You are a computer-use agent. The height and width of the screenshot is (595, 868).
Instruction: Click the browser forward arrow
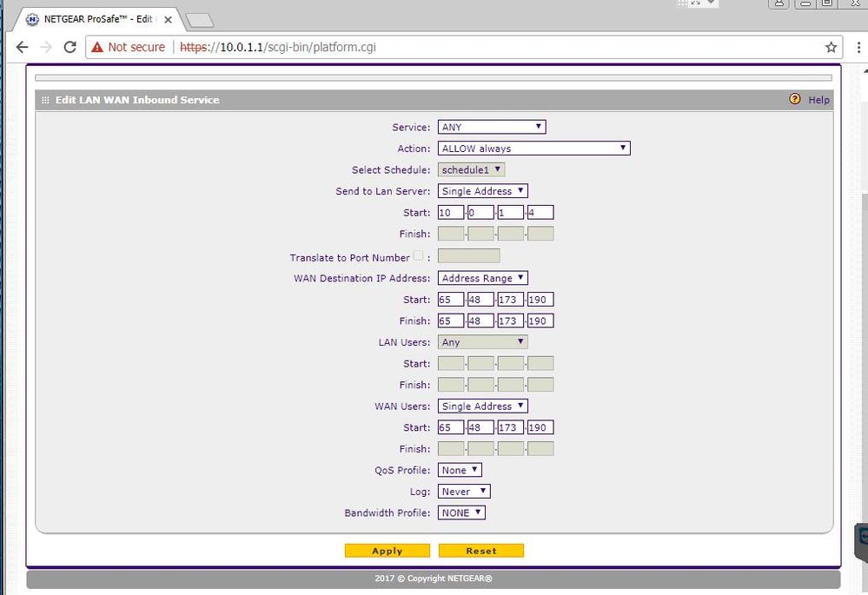point(46,47)
